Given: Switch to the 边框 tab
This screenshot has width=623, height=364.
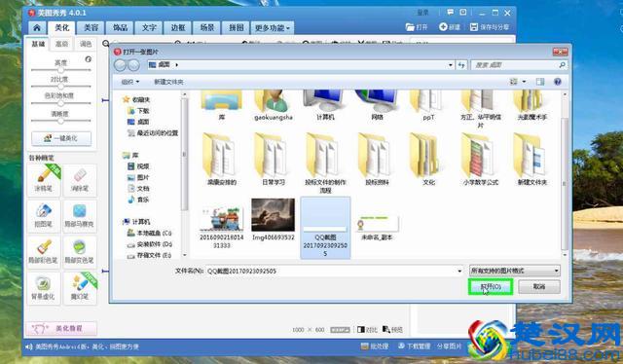Looking at the screenshot, I should pyautogui.click(x=178, y=28).
